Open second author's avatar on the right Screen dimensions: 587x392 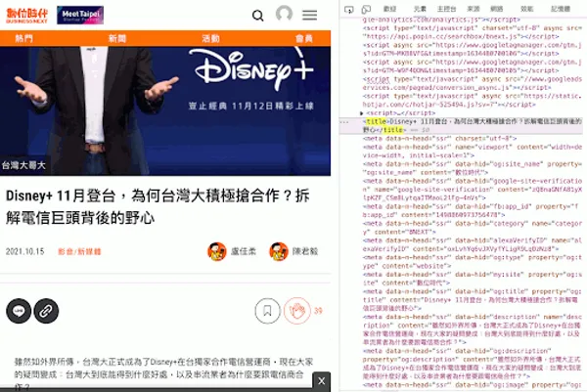[x=279, y=251]
